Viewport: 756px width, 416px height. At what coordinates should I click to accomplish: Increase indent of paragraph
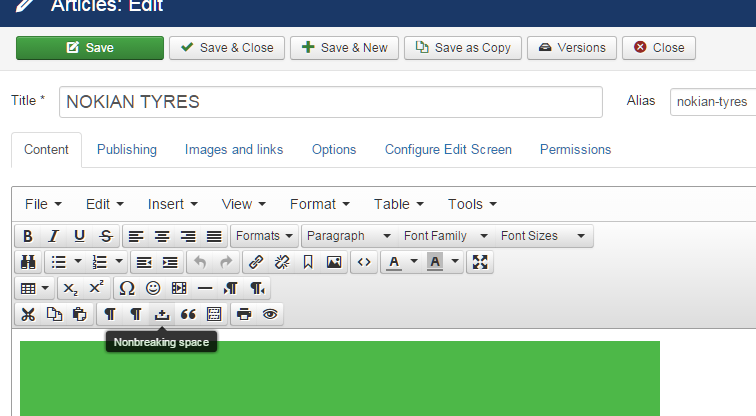tap(170, 262)
